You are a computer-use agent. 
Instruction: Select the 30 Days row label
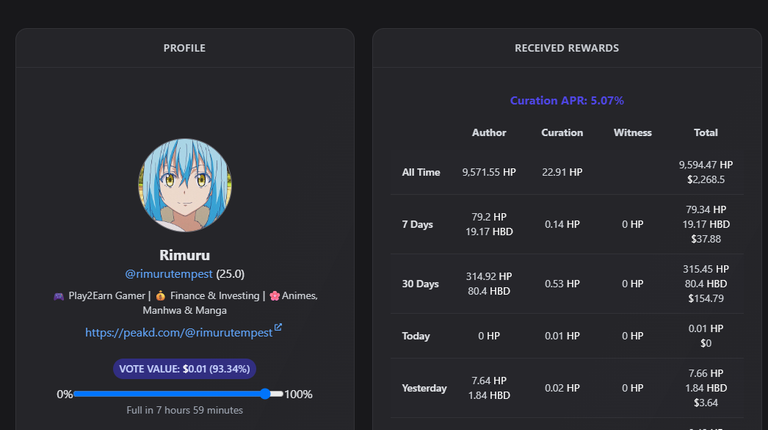(x=420, y=284)
